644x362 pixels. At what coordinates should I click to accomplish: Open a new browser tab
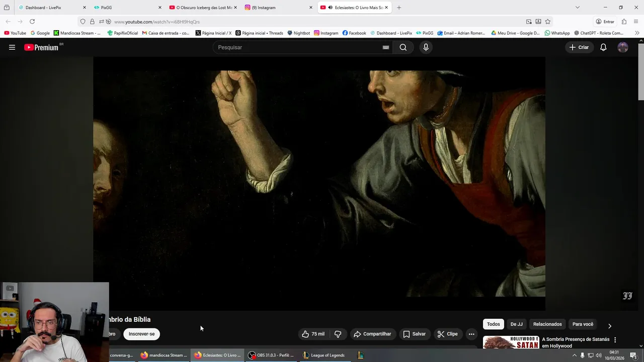click(x=399, y=8)
